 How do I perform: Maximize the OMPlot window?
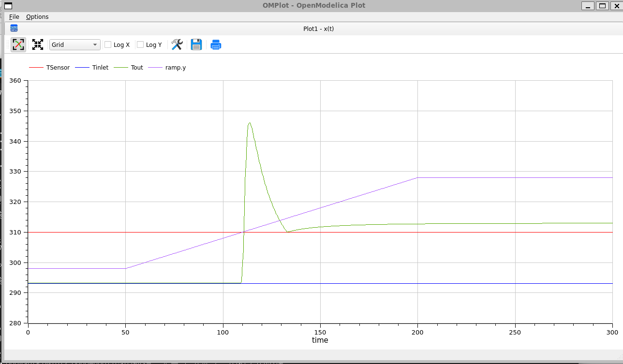tap(602, 6)
